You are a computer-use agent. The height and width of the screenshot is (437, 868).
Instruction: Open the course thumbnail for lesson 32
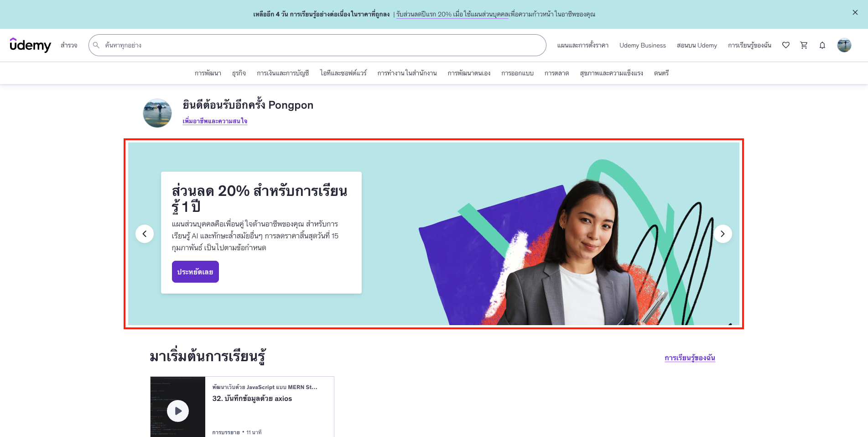click(178, 407)
